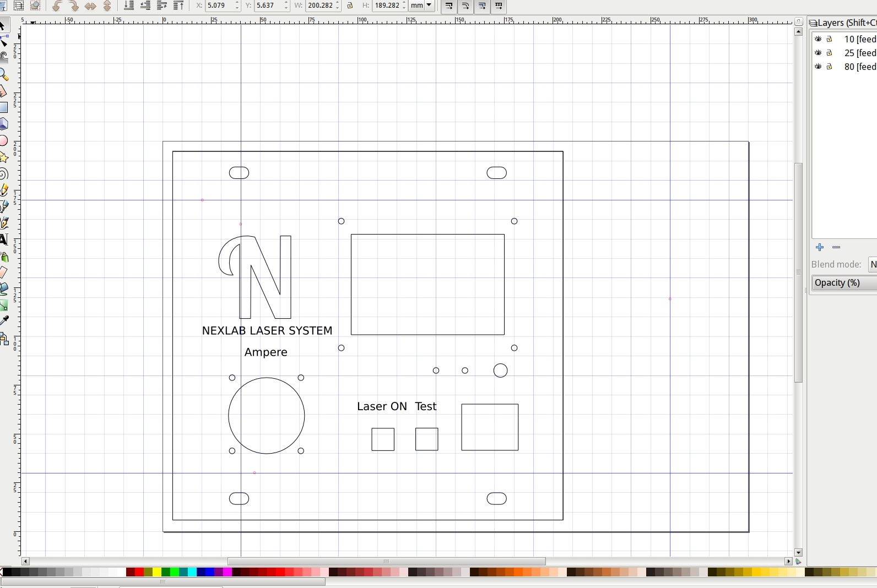Open the mm units dropdown
The image size is (877, 588).
point(422,6)
